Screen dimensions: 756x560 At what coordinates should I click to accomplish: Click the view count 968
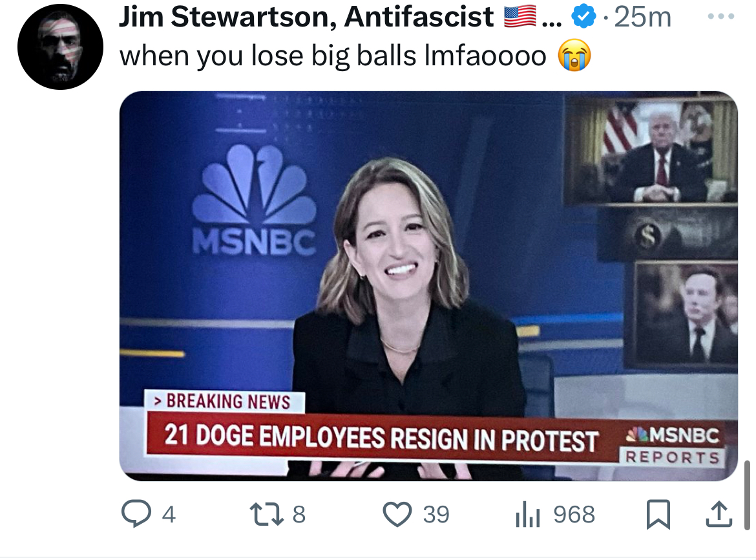[x=574, y=514]
